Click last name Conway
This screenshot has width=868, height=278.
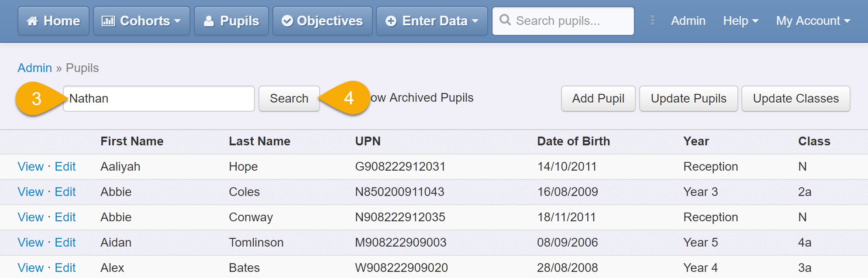pyautogui.click(x=251, y=217)
